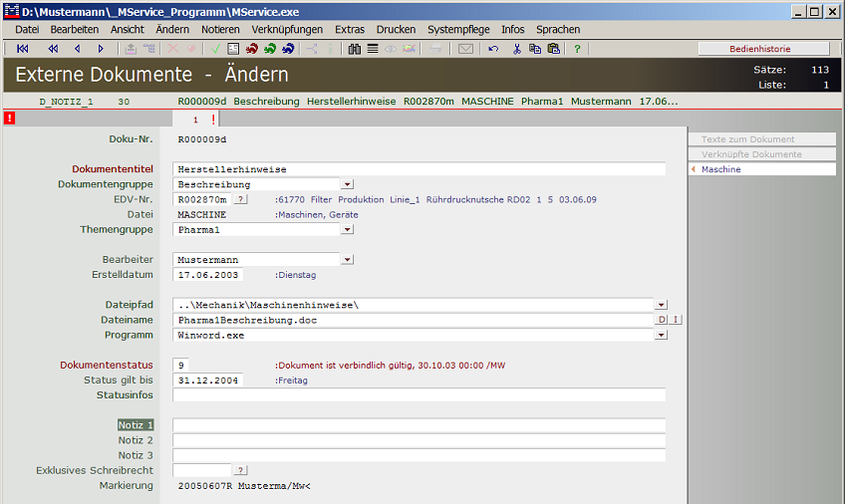Click the ? lookup button beside EDV-Nr.
The image size is (845, 504).
tap(241, 199)
